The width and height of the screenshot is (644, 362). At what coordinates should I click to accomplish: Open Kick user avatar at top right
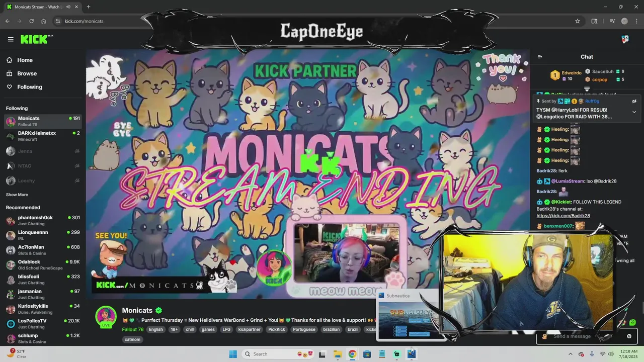(625, 39)
